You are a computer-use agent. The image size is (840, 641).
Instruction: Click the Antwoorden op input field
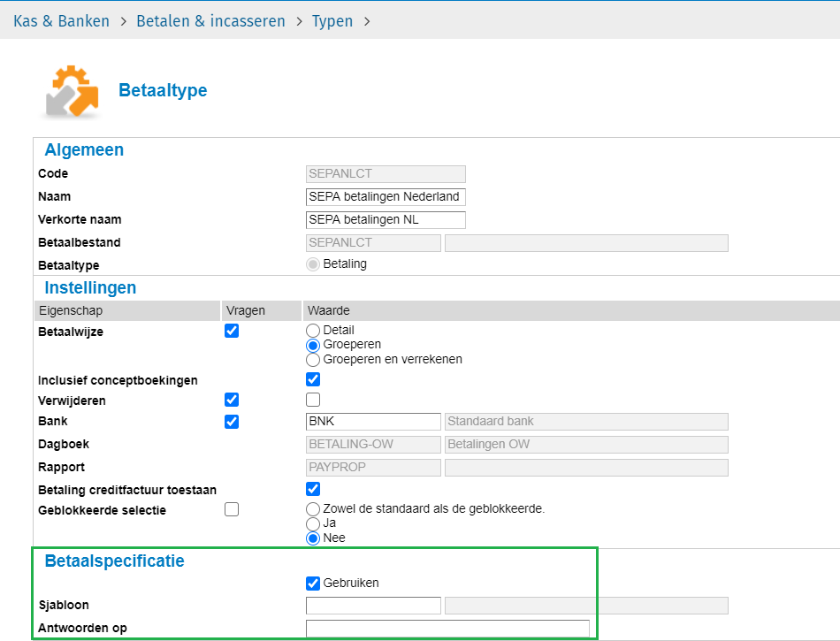pos(447,629)
